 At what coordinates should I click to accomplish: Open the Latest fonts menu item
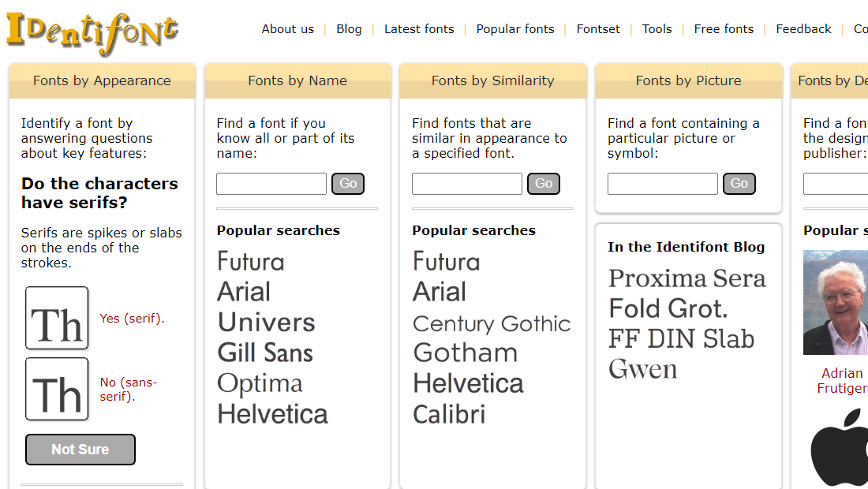tap(419, 28)
